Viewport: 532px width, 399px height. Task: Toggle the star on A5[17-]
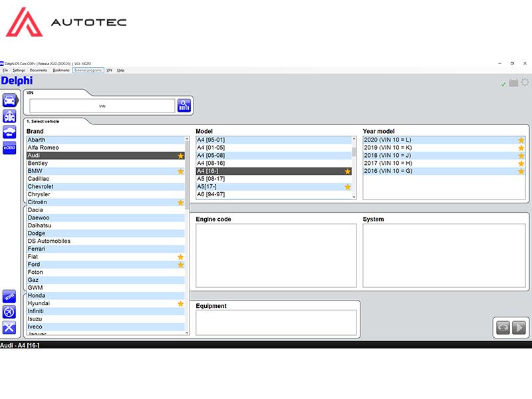coord(348,187)
